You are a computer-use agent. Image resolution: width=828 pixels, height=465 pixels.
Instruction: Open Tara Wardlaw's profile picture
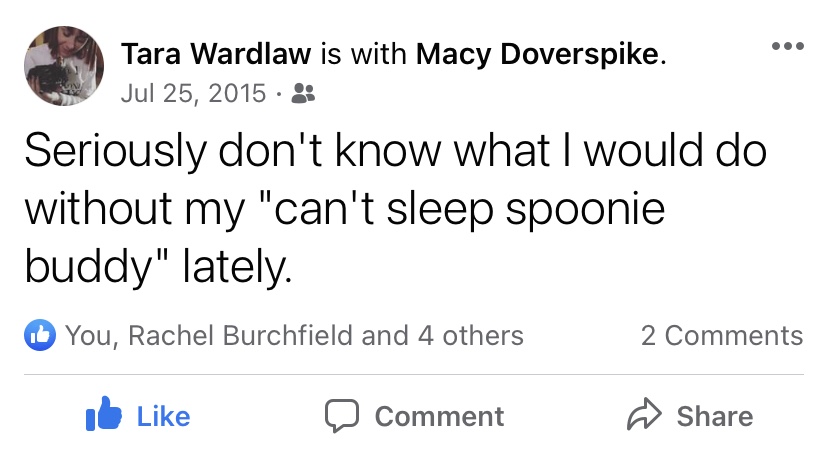click(64, 67)
